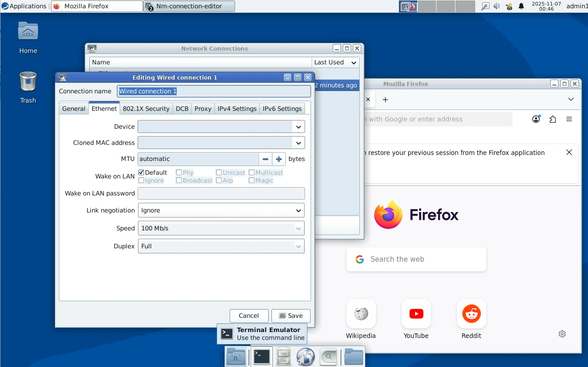Open the YouTube shortcut tile
The width and height of the screenshot is (588, 367).
click(x=416, y=314)
